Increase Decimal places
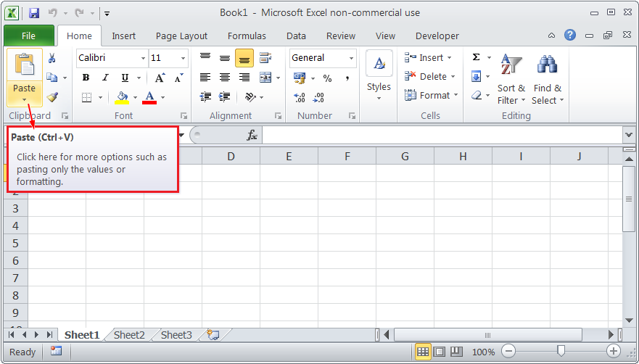Image resolution: width=639 pixels, height=364 pixels. click(x=300, y=97)
